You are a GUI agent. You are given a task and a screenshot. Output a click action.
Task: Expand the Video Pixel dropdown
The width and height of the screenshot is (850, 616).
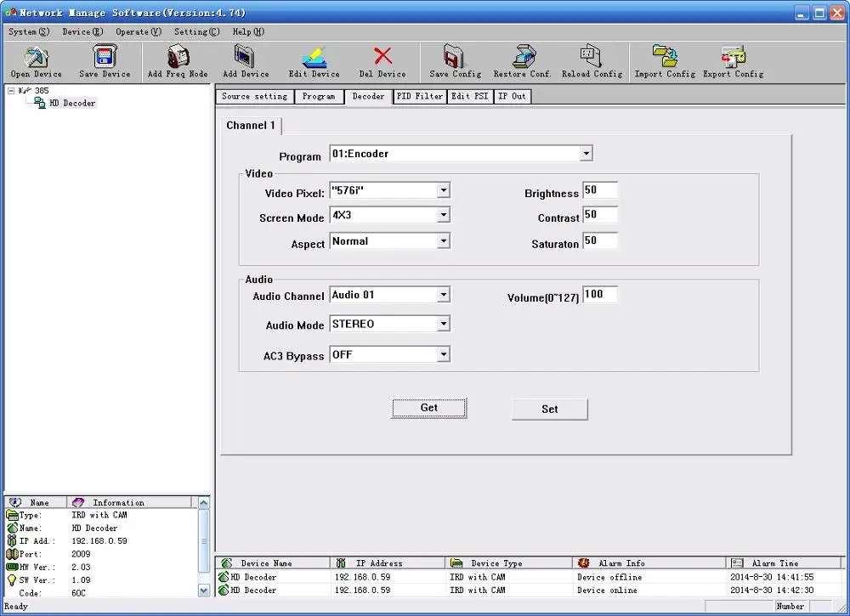click(443, 190)
